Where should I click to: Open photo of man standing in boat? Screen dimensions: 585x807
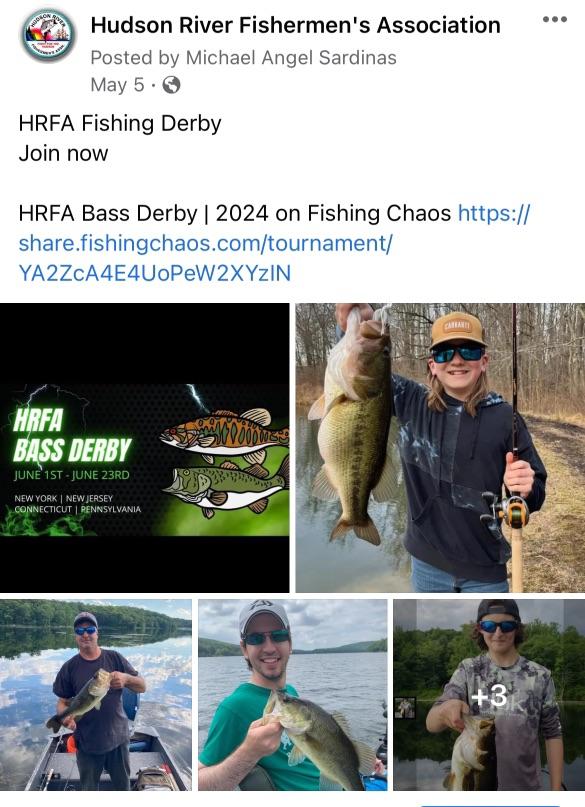tap(96, 695)
